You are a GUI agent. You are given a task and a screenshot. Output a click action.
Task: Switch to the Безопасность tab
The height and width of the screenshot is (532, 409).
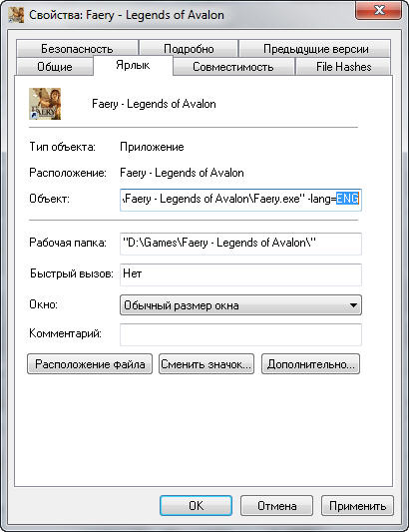click(x=77, y=49)
